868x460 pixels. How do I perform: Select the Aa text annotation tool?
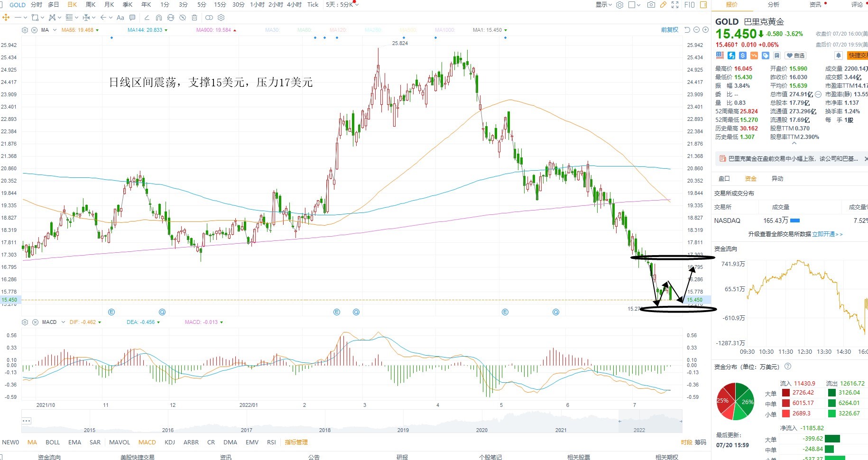click(120, 18)
